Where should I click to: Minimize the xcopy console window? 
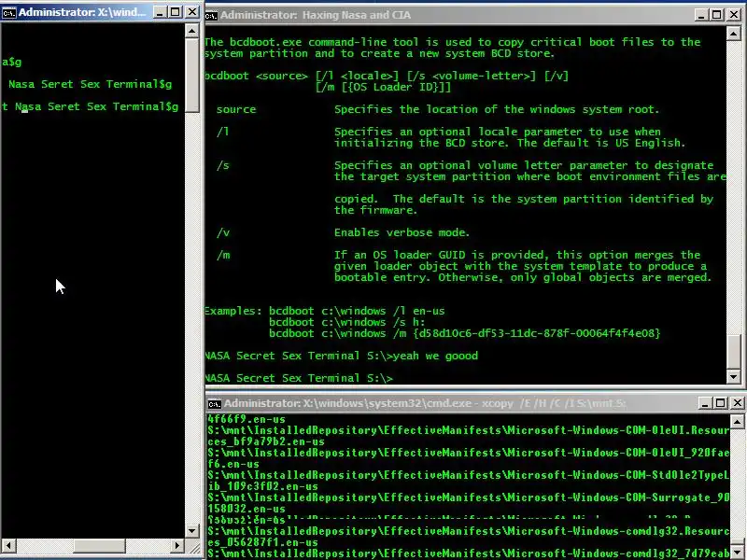coord(705,403)
